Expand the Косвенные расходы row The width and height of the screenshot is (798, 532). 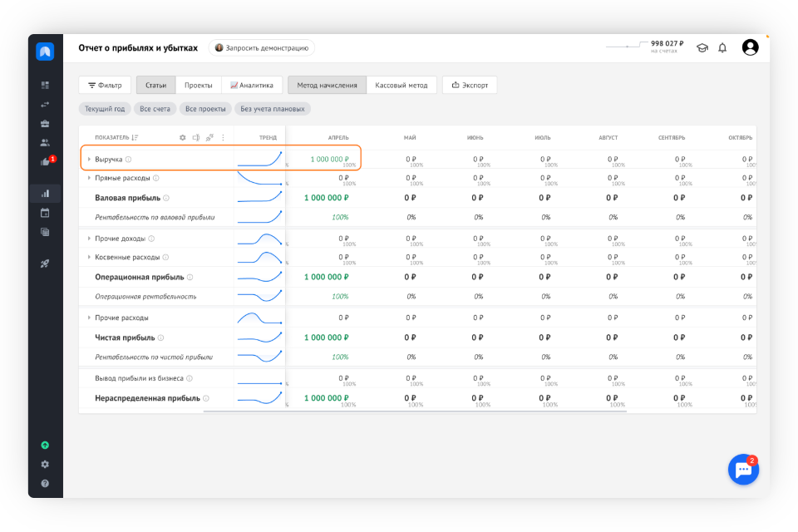(89, 258)
